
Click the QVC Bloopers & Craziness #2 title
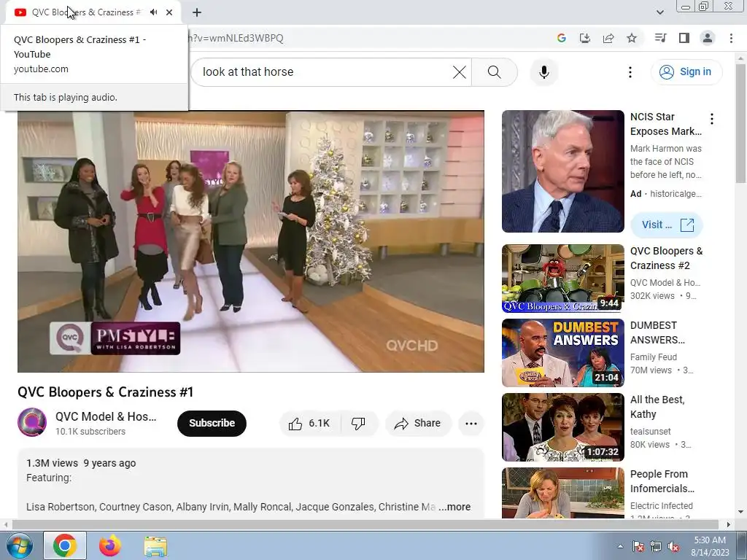[x=666, y=258]
